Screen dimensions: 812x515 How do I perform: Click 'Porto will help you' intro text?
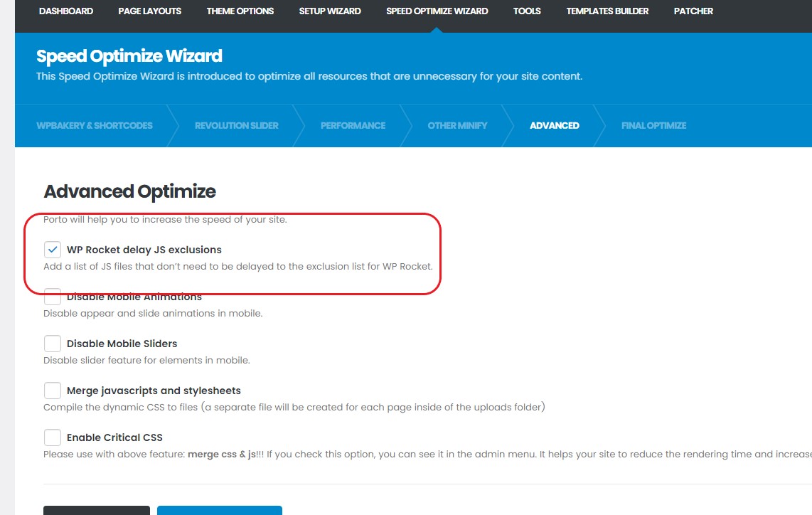click(165, 219)
